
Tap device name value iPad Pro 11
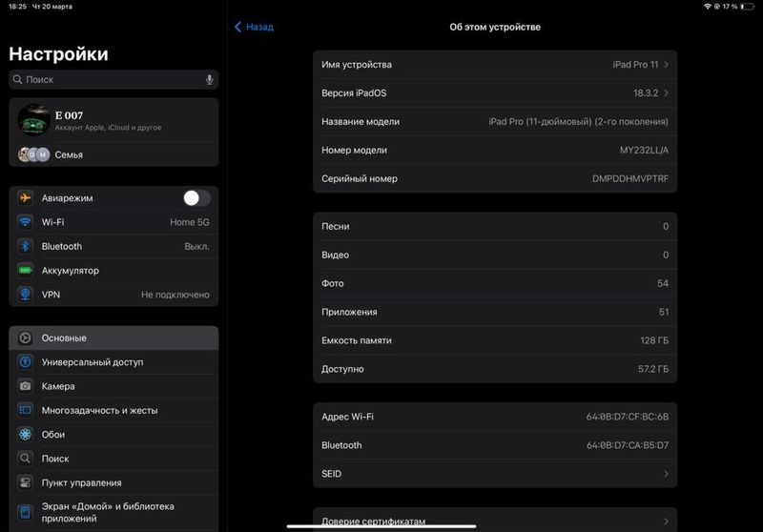coord(635,65)
